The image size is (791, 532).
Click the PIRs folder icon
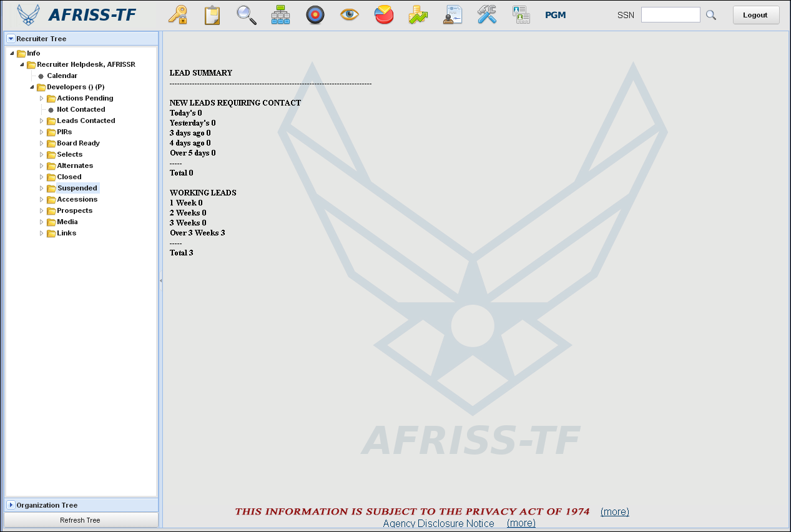(51, 132)
